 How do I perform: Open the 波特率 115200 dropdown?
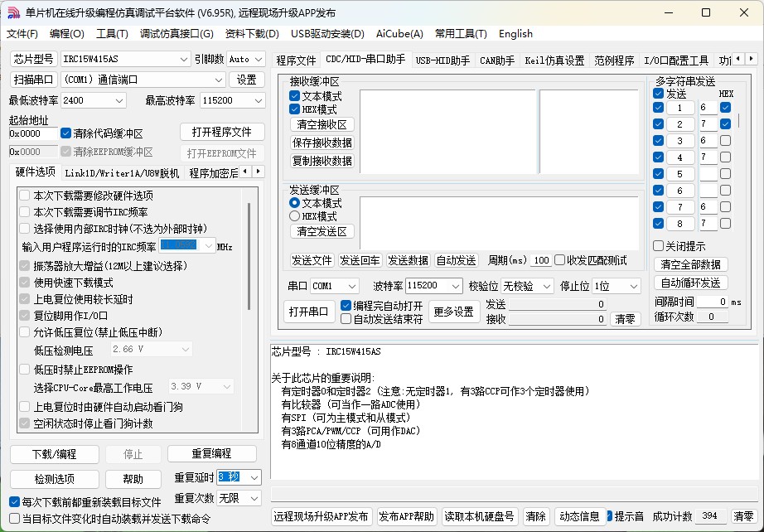(x=455, y=286)
